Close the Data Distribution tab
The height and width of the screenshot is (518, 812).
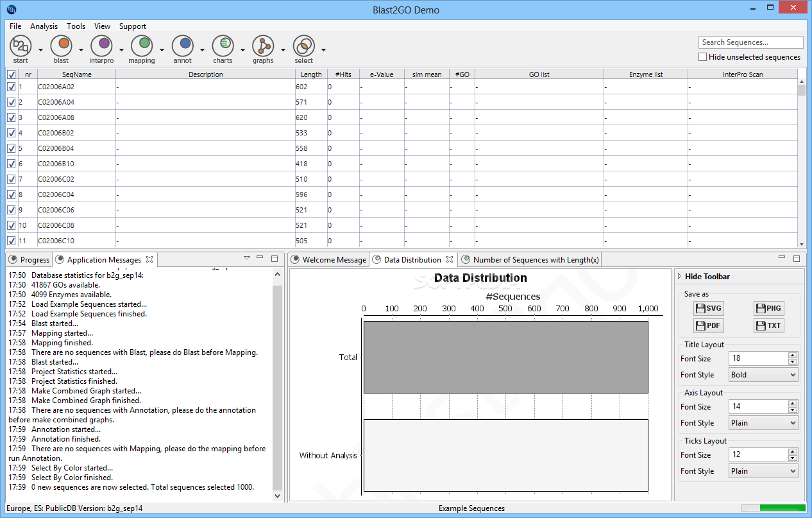[450, 259]
